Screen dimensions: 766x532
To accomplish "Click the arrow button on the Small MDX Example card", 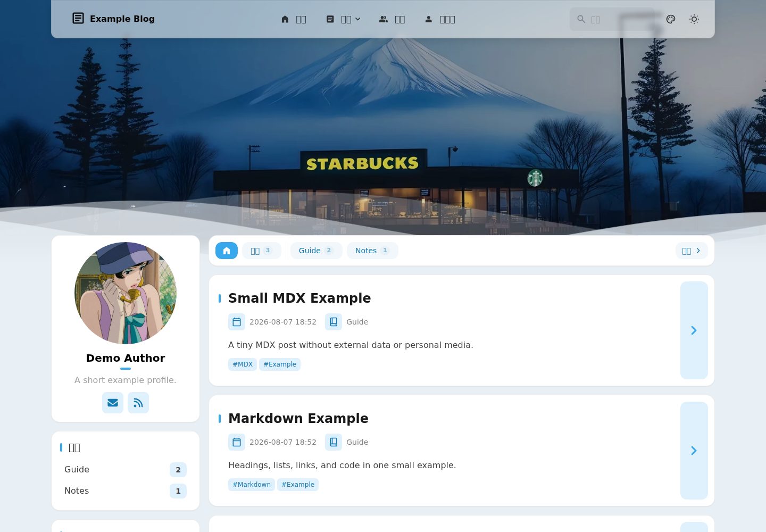I will (694, 330).
